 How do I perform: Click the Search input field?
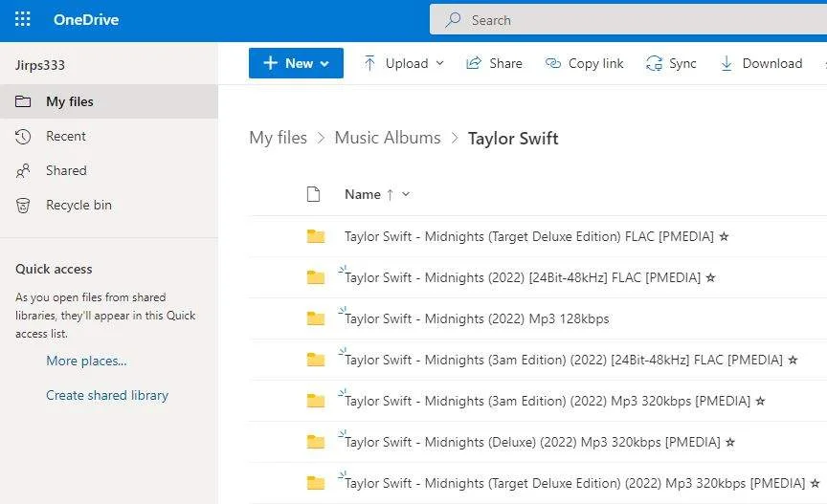point(628,20)
